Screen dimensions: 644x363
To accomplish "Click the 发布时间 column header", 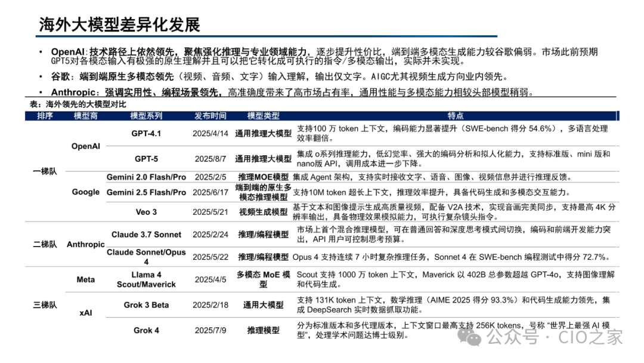I will click(x=210, y=116).
